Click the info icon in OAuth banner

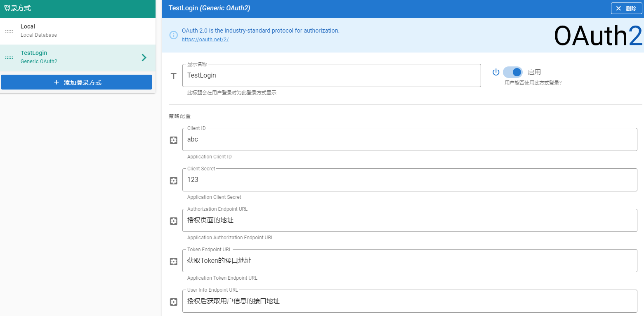pos(174,35)
